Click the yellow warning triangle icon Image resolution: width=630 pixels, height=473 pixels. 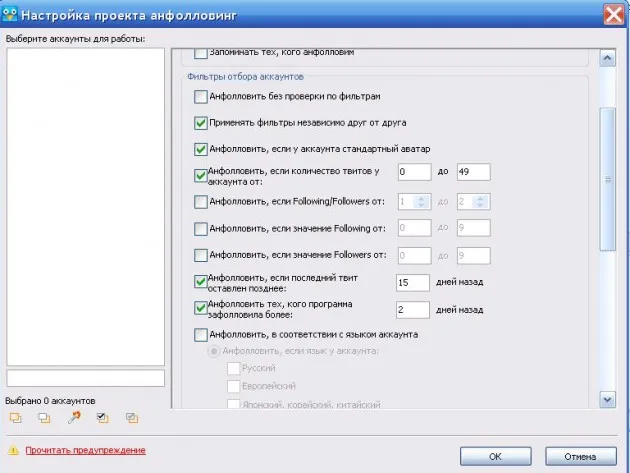click(x=13, y=450)
